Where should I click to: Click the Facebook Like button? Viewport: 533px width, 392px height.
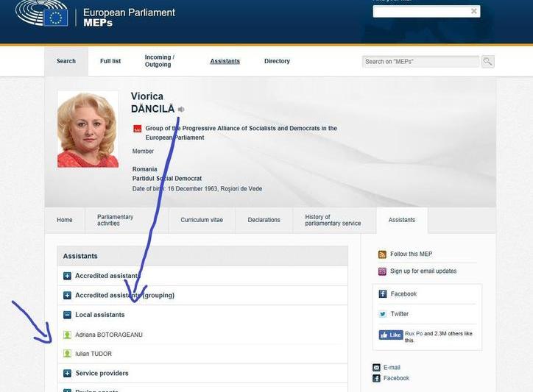coord(391,335)
